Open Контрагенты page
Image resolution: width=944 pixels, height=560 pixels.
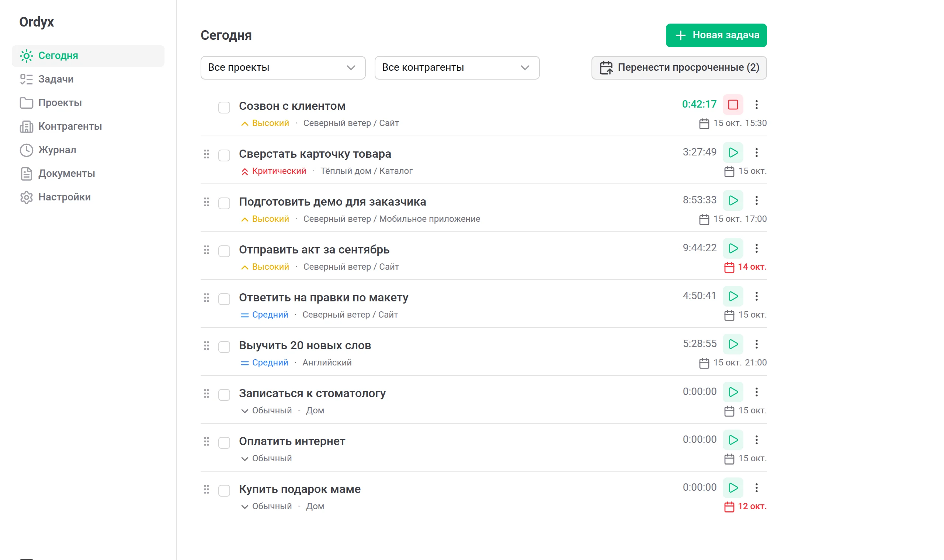(88, 126)
